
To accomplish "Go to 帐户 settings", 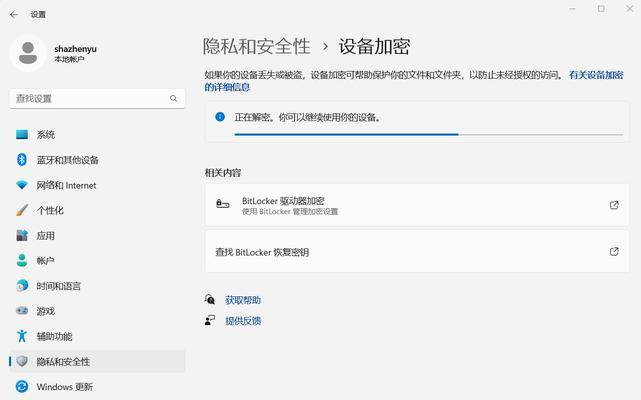I will pyautogui.click(x=97, y=261).
